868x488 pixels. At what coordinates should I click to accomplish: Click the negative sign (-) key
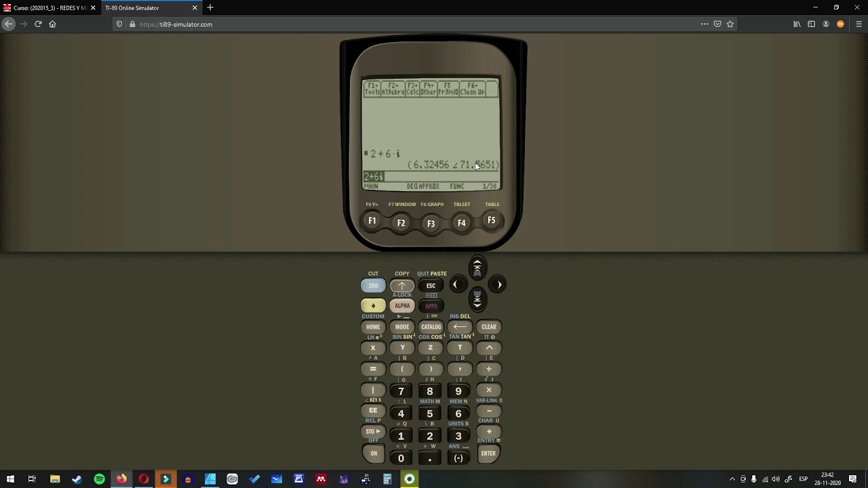coord(458,458)
